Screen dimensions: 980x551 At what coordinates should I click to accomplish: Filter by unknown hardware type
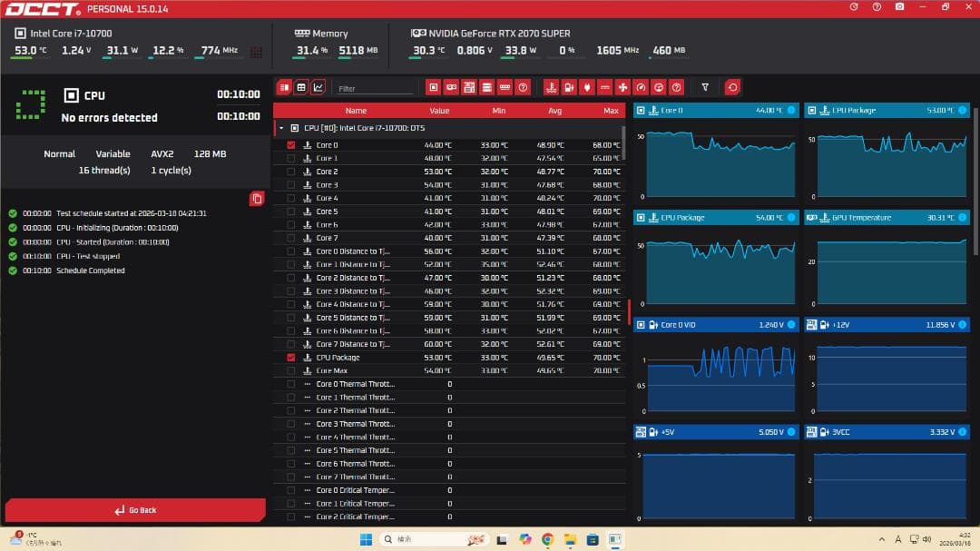coord(524,87)
